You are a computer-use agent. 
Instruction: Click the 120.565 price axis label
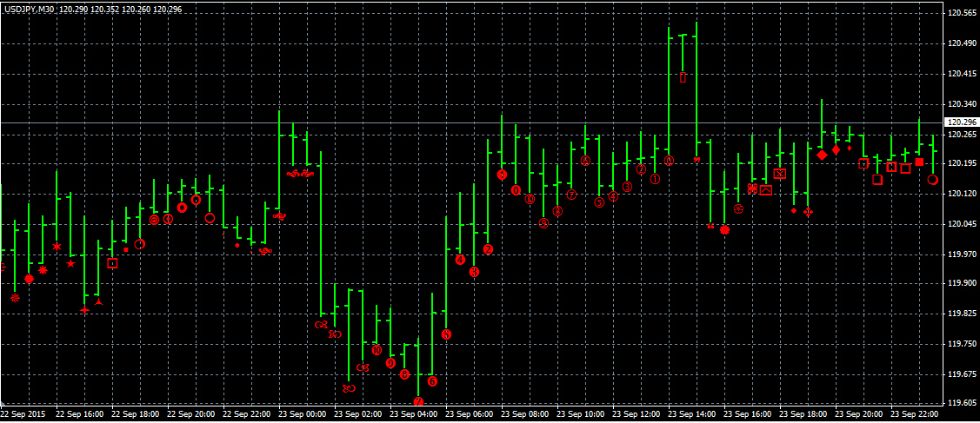point(962,13)
